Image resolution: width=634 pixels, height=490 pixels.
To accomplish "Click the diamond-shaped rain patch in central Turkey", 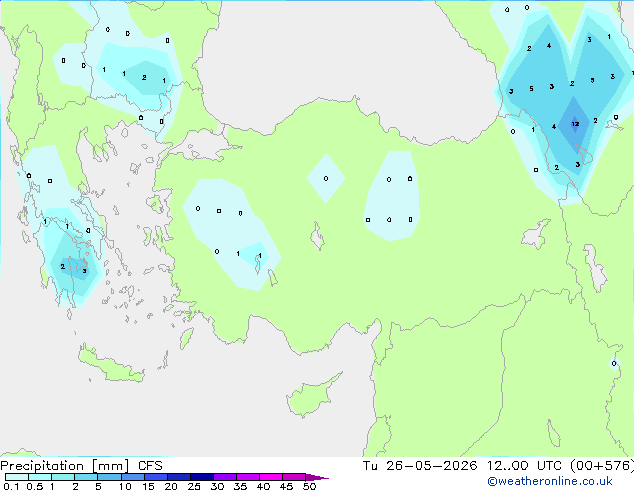I will tap(326, 178).
